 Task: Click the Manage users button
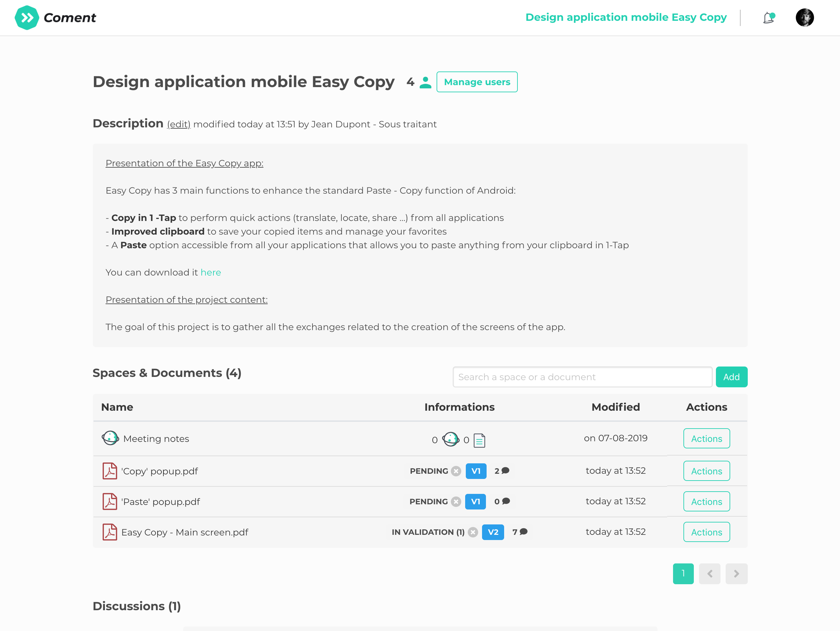477,82
